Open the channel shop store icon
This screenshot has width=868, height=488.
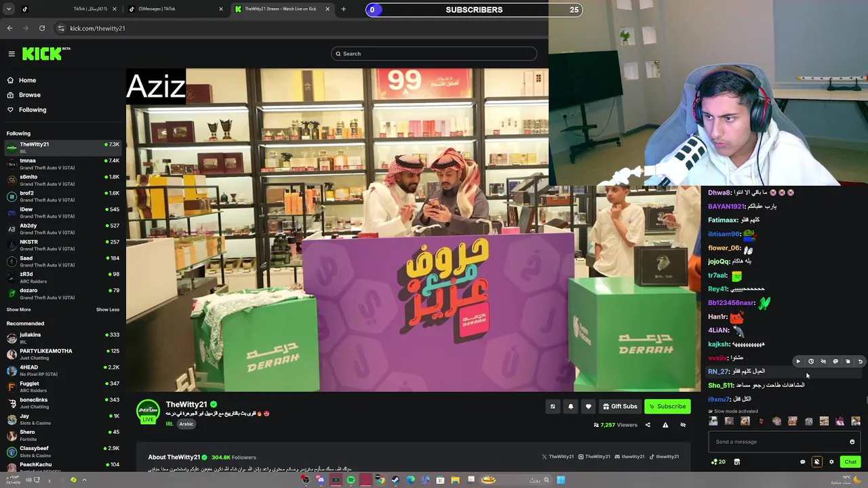coord(737,462)
